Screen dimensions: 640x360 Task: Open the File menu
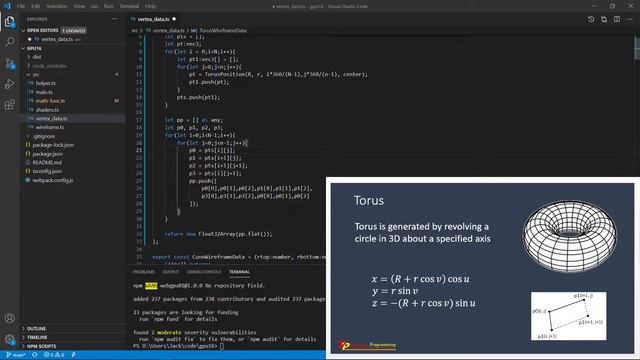click(21, 6)
